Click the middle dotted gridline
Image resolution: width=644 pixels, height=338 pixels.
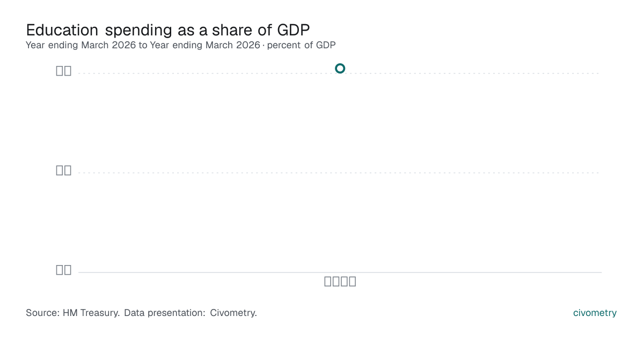[340, 173]
